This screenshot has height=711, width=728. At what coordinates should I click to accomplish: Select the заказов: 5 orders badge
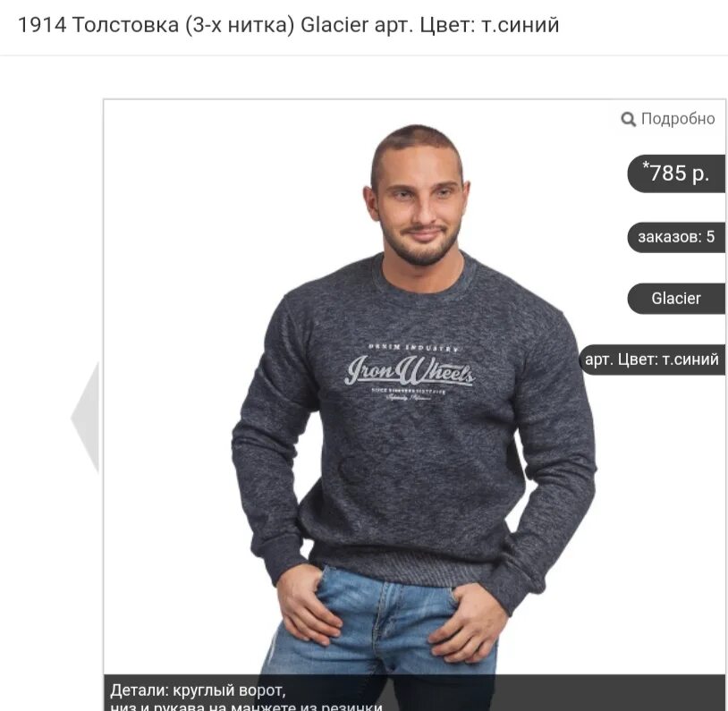(x=676, y=237)
